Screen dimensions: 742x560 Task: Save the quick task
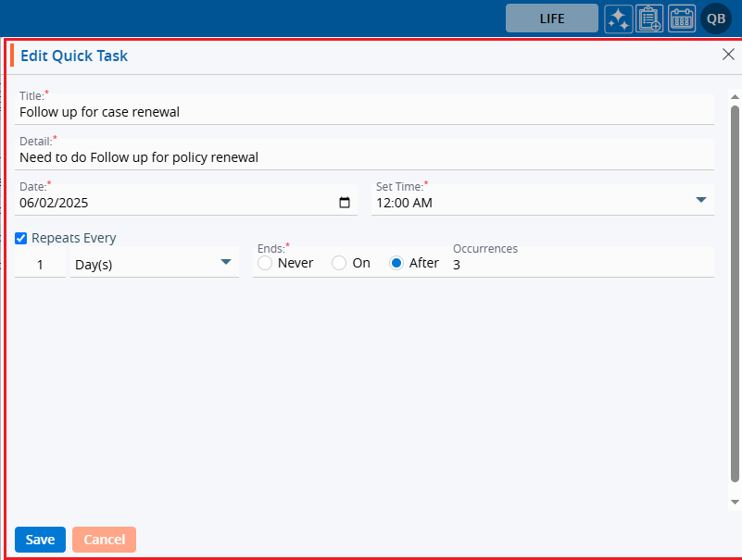click(x=40, y=540)
